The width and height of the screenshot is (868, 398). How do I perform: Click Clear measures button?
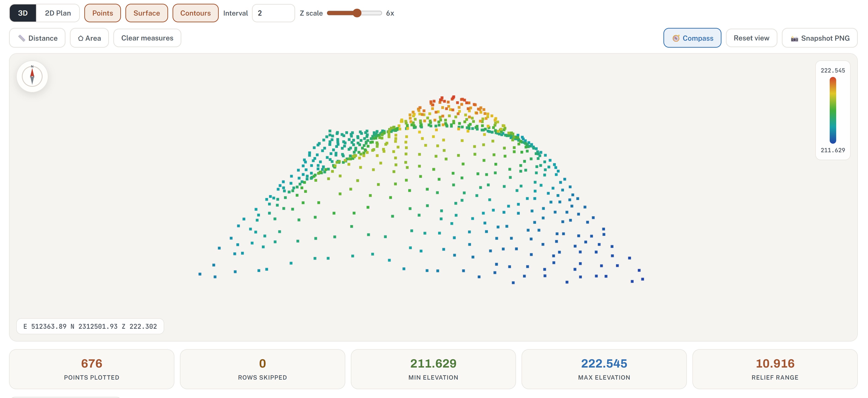coord(147,38)
